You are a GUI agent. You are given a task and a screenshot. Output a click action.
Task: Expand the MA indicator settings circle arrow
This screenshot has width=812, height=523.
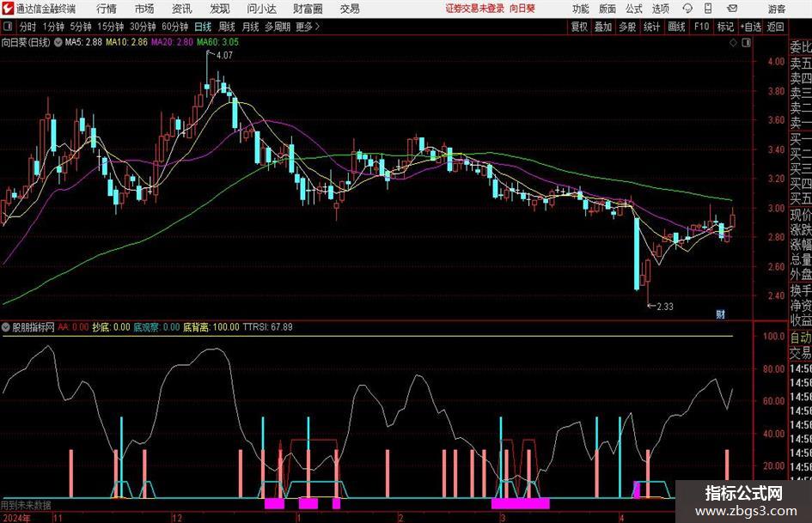[58, 42]
